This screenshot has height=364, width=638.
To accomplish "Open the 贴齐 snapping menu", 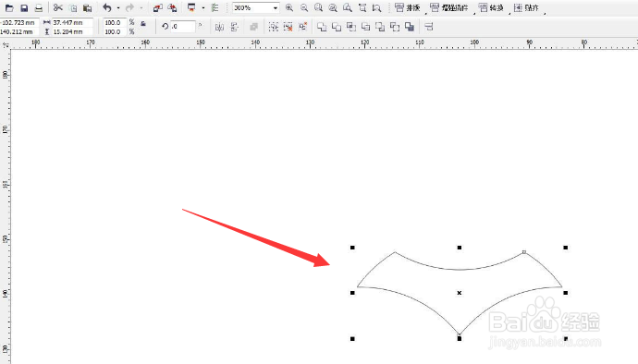I will (x=526, y=7).
